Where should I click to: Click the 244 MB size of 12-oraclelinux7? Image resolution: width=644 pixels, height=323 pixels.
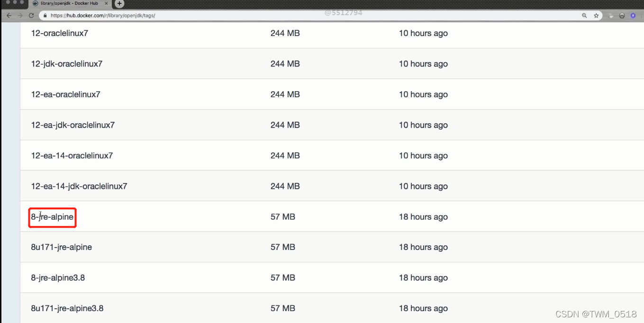[x=285, y=33]
